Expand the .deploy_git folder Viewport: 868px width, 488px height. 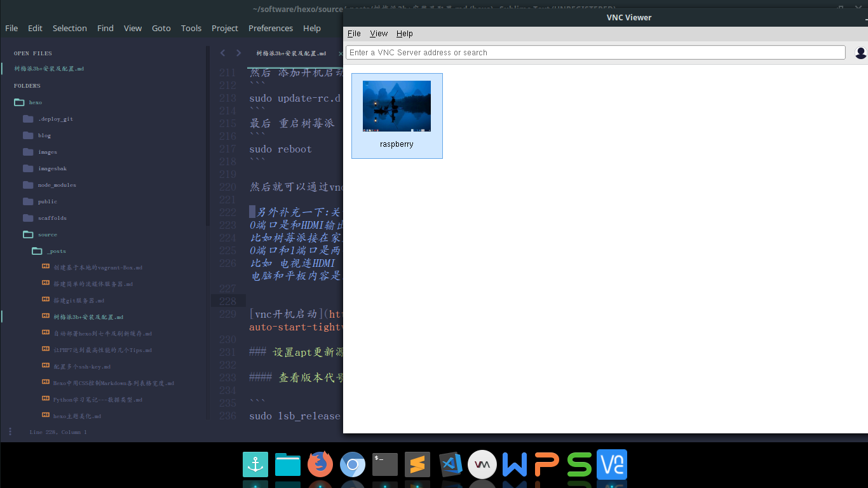pos(28,118)
